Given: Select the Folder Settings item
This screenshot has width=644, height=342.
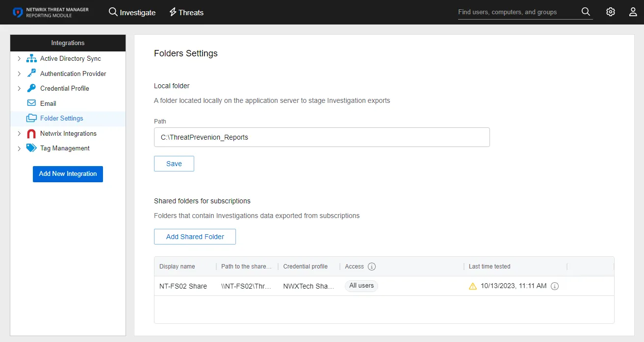Looking at the screenshot, I should point(62,118).
